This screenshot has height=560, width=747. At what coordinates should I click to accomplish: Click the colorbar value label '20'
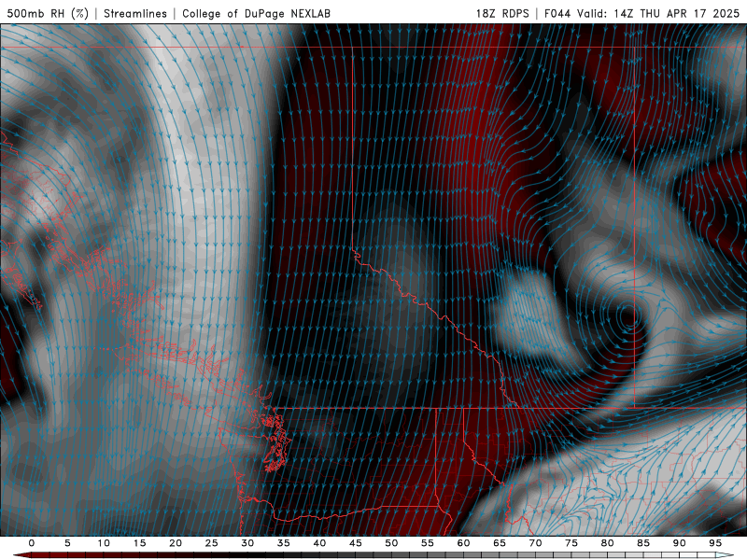click(176, 543)
